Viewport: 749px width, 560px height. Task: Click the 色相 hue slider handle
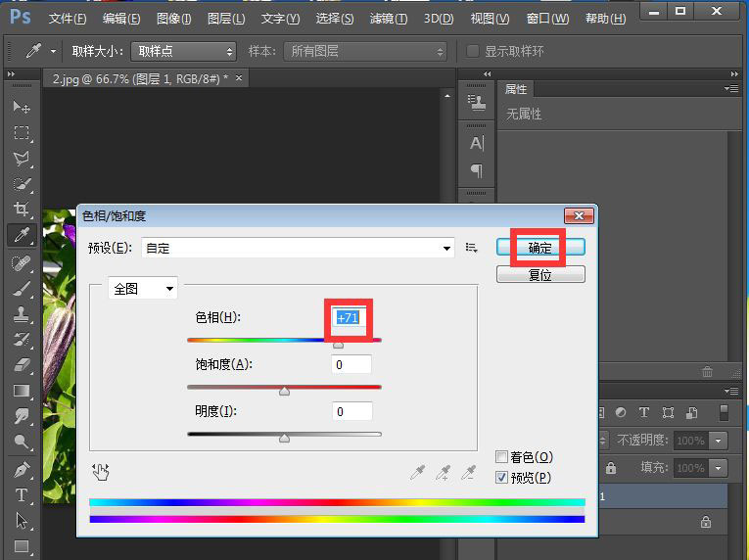(x=338, y=345)
